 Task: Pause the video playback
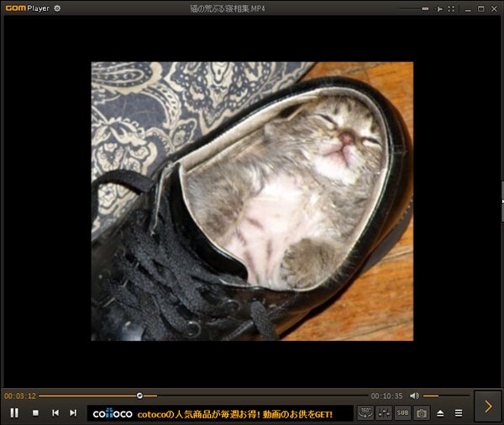[14, 412]
